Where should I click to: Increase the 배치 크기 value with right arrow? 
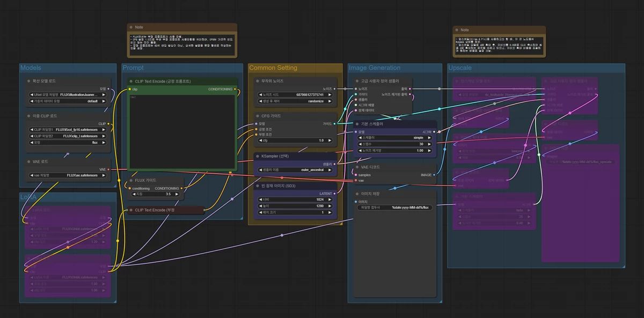(x=331, y=212)
